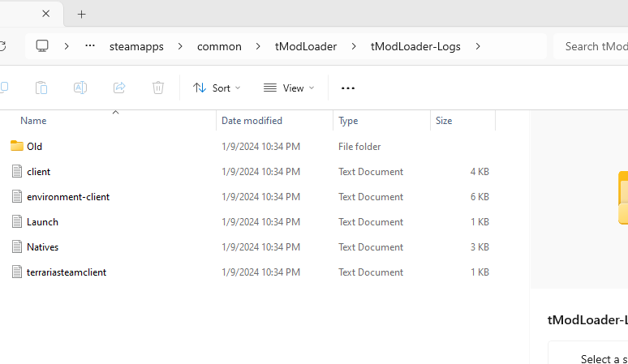
Task: Sort by Size column header
Action: click(444, 121)
